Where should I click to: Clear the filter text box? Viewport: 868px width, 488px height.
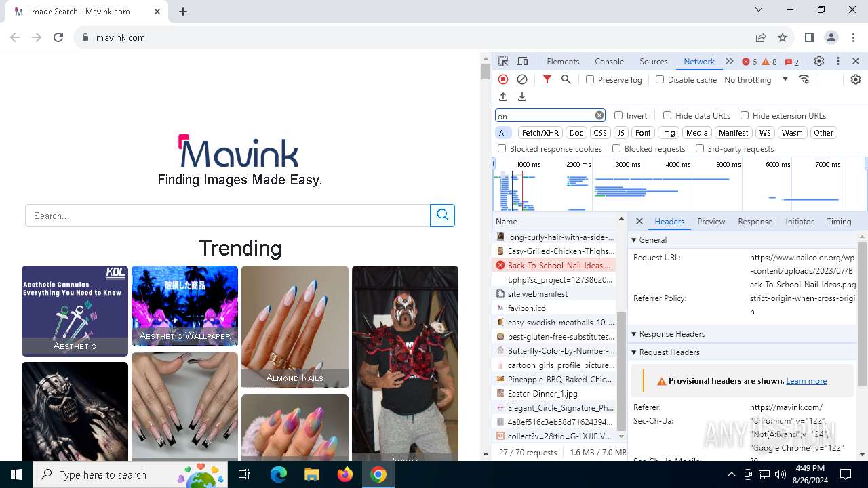coord(599,115)
